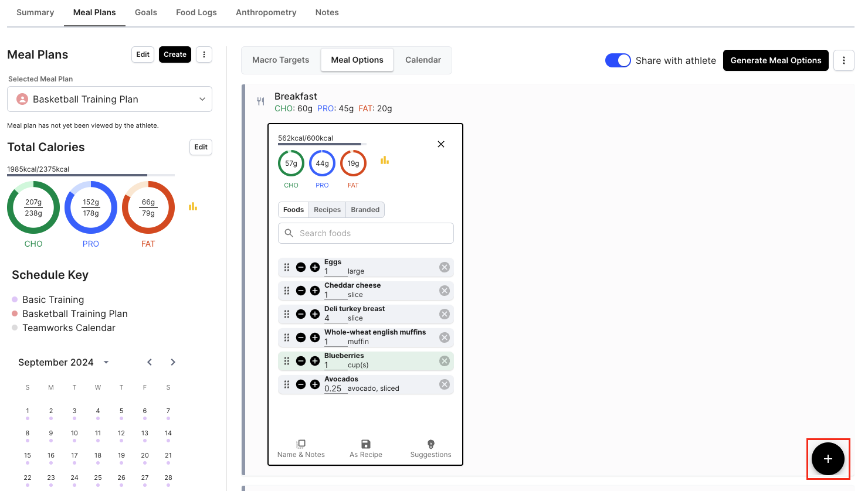Open the three-dot menu beside Create
The width and height of the screenshot is (868, 491).
click(204, 54)
